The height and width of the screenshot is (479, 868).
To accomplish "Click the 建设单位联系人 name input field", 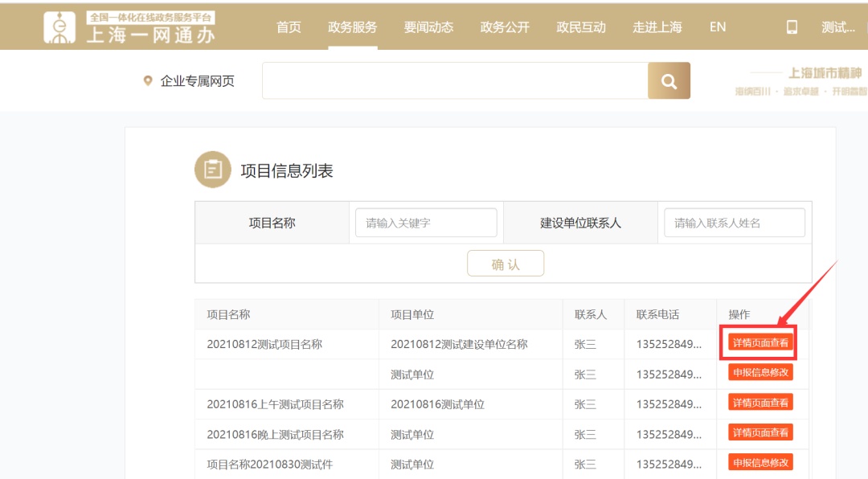I will coord(734,223).
